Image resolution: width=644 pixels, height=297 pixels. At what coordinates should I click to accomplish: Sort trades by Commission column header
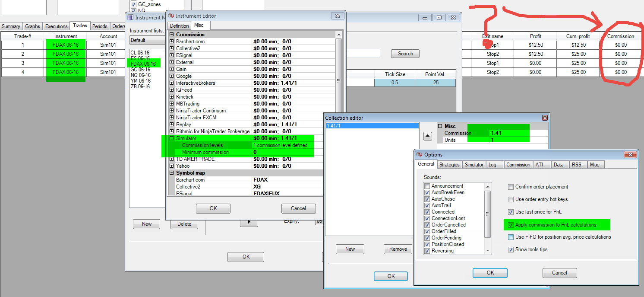(x=621, y=36)
